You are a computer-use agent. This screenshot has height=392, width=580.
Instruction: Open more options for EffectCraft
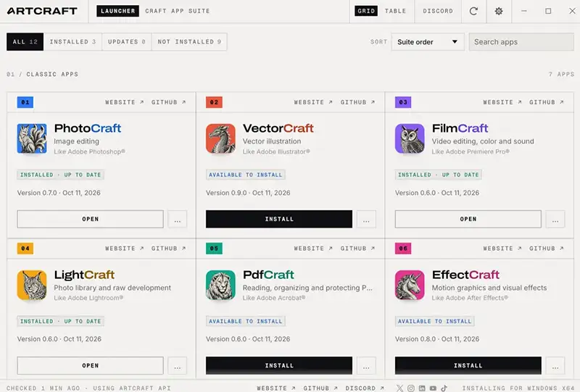pyautogui.click(x=555, y=365)
